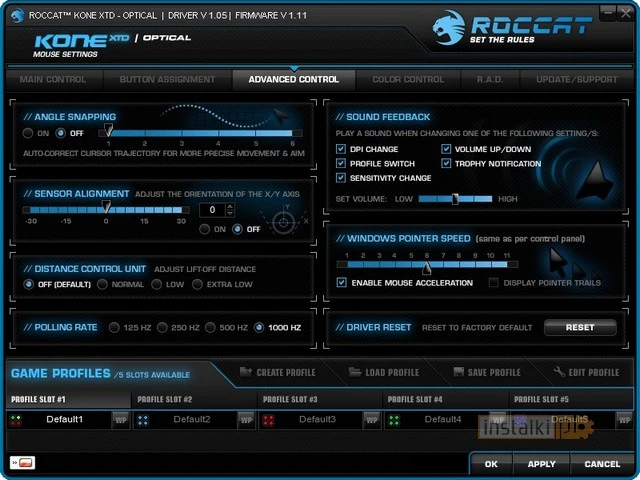The image size is (640, 480).
Task: Click Edit Profile
Action: pyautogui.click(x=587, y=372)
